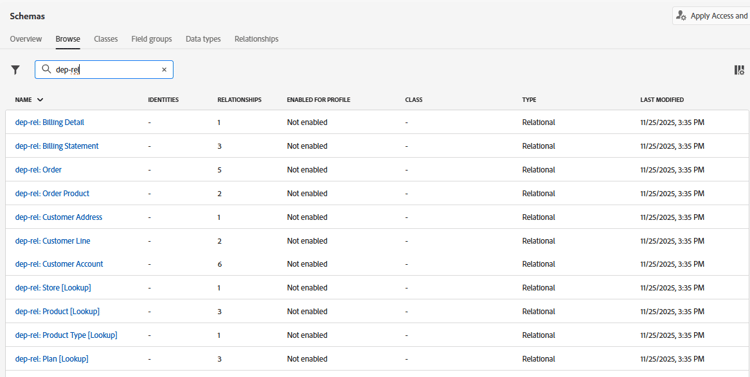Viewport: 750px width, 377px height.
Task: Click the search magnifier icon
Action: pos(46,69)
